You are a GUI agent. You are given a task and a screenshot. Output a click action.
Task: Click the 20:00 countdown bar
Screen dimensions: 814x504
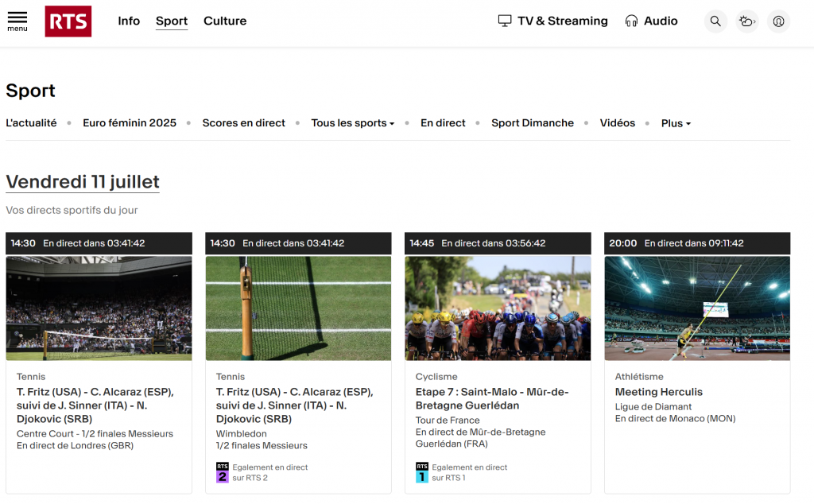pyautogui.click(x=697, y=243)
